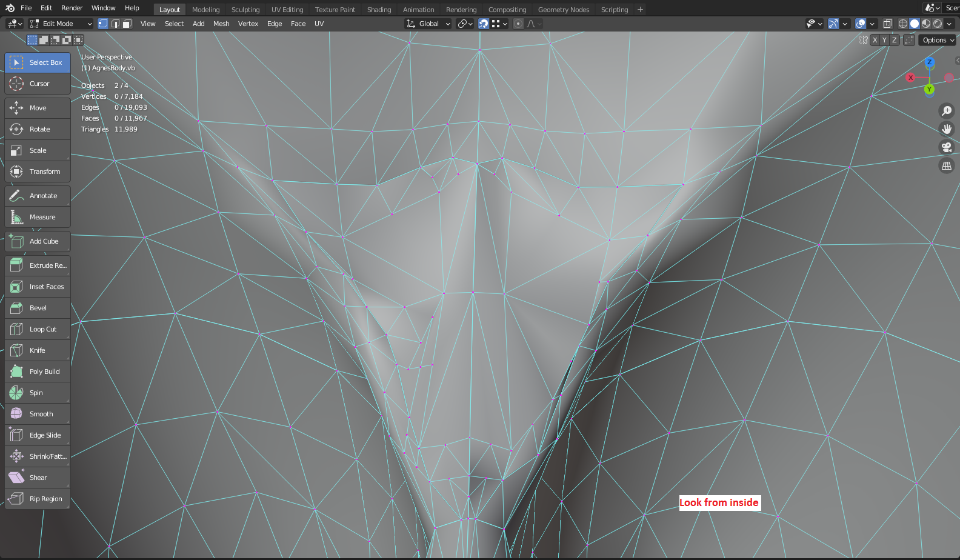Choose the Smooth tool

[38, 414]
